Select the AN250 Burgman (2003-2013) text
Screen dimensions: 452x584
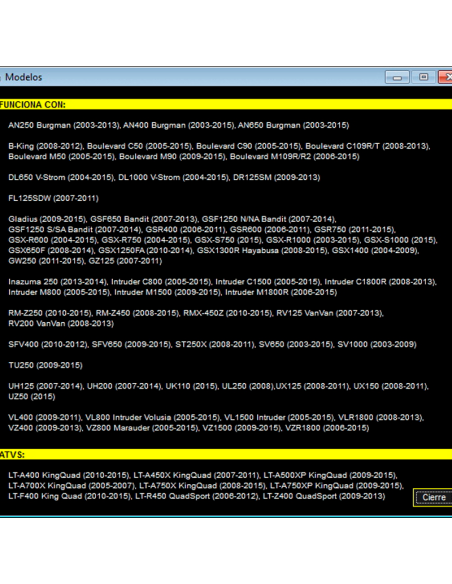click(64, 125)
